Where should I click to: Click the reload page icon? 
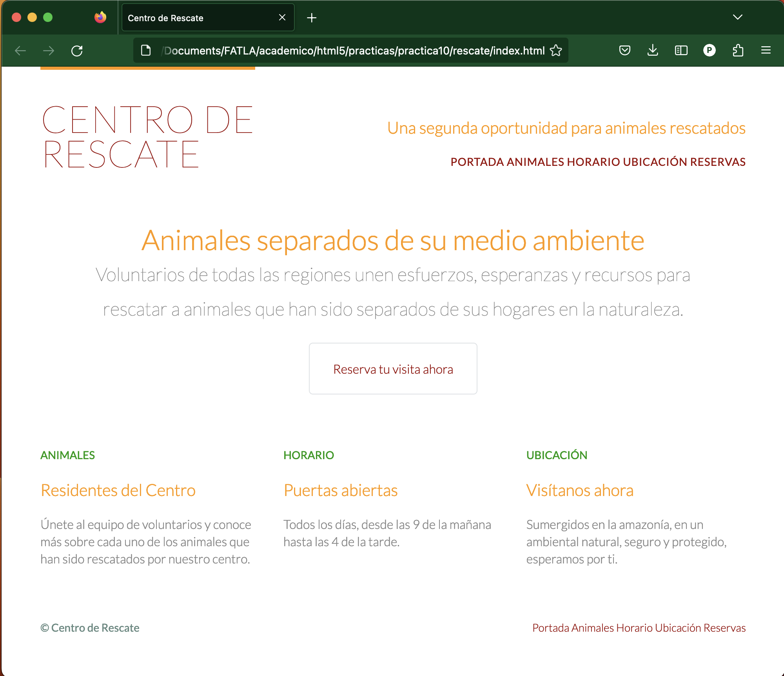[77, 51]
